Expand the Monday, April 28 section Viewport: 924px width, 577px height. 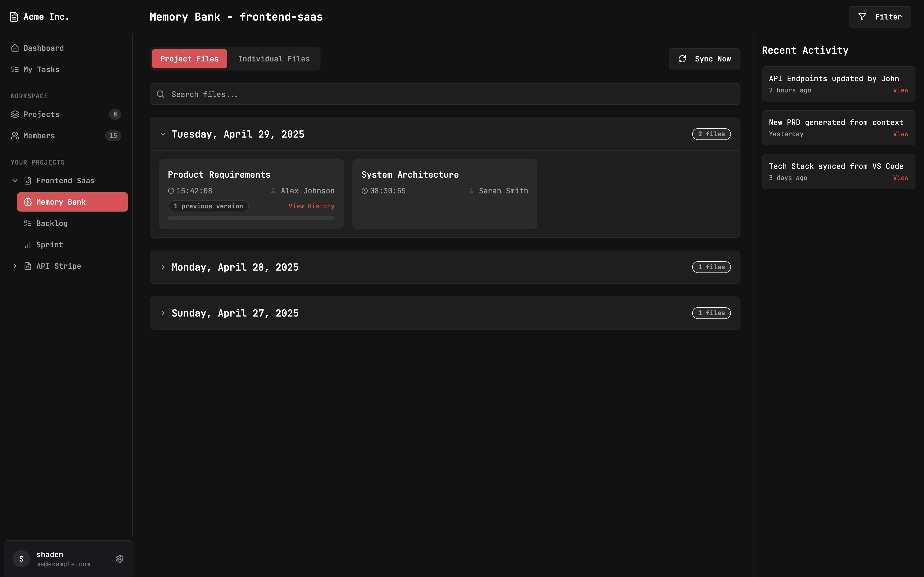click(x=163, y=267)
